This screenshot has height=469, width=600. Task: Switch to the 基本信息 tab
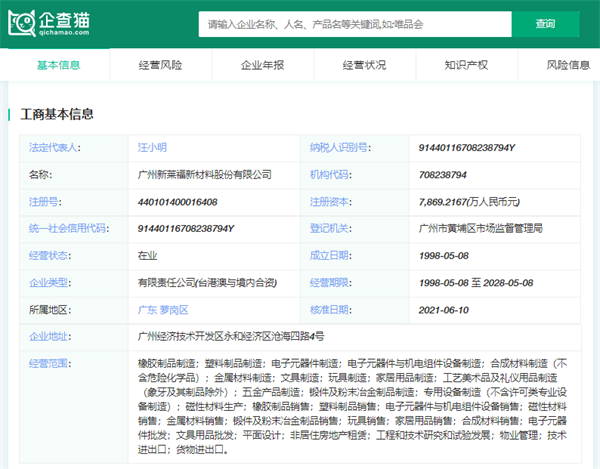pos(58,65)
